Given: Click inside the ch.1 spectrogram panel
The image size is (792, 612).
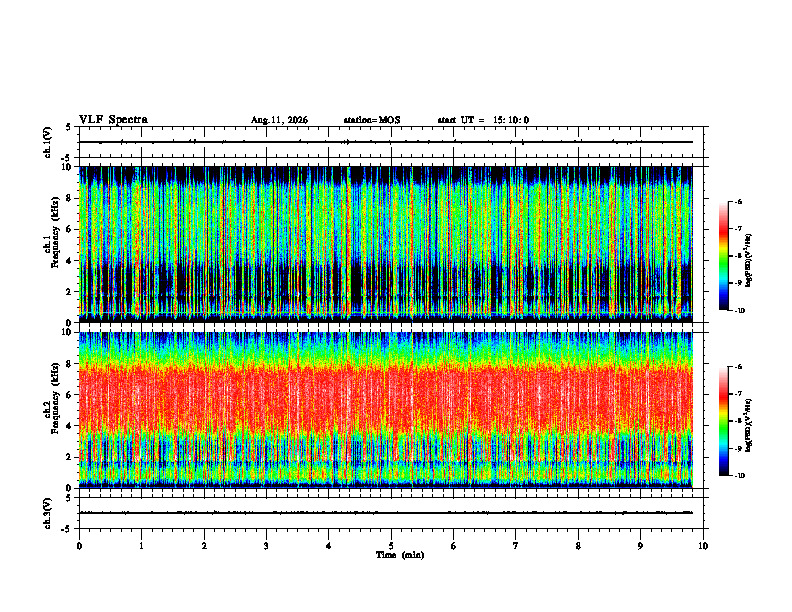Looking at the screenshot, I should coord(386,244).
